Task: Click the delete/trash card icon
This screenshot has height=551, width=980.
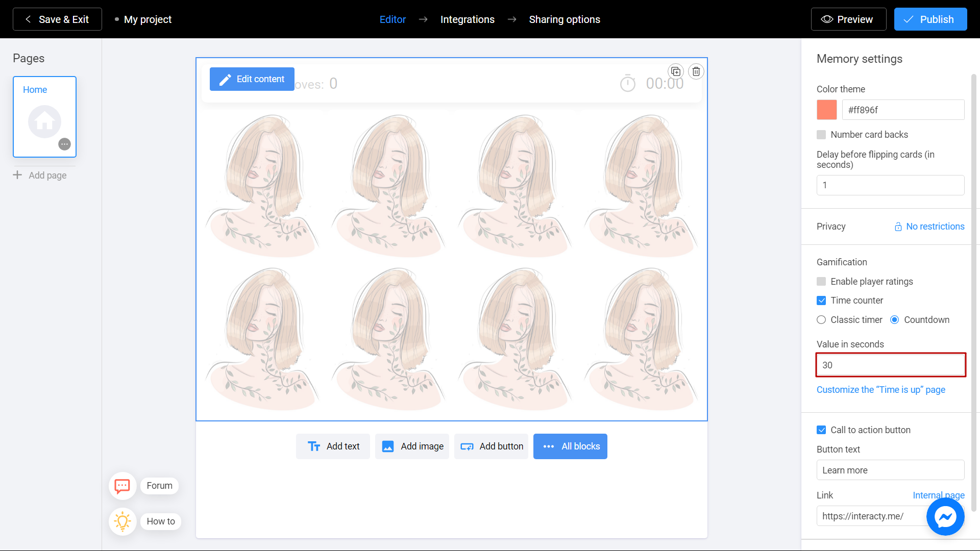Action: (696, 71)
